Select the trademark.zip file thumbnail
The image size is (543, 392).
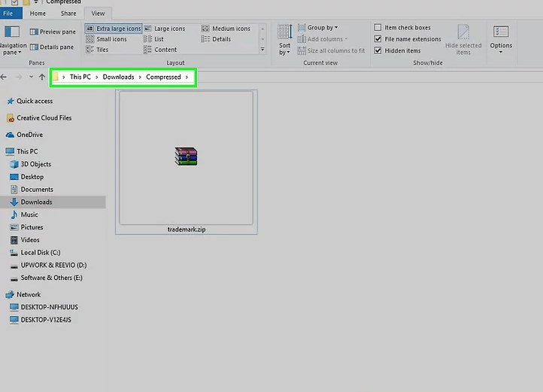point(186,157)
